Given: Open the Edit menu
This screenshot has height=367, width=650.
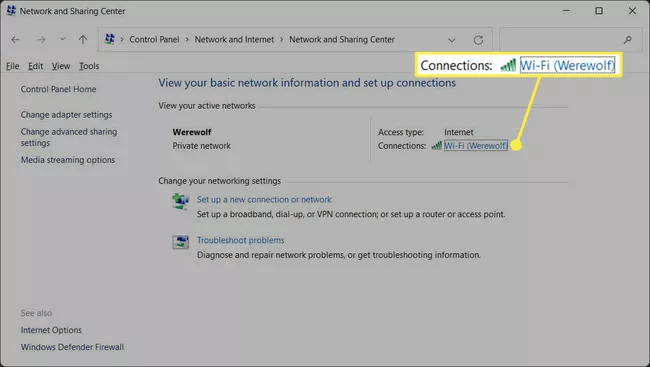Looking at the screenshot, I should click(35, 66).
